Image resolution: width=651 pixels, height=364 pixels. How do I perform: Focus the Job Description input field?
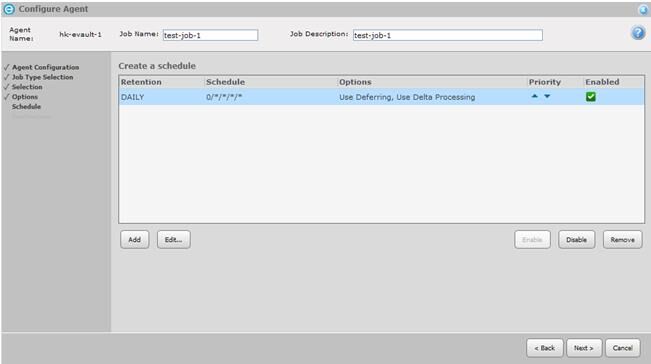click(448, 35)
